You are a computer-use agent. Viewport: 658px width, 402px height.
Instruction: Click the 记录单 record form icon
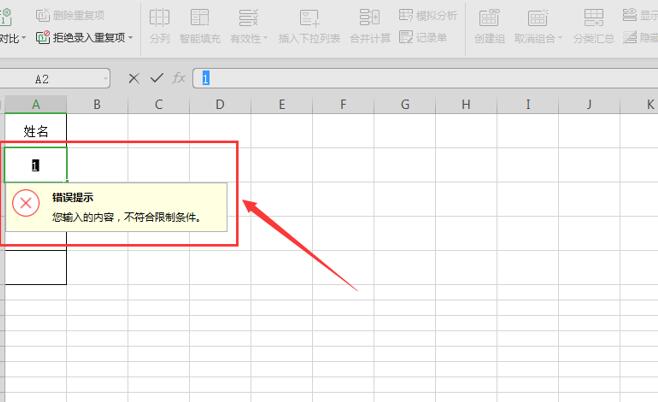[x=406, y=37]
